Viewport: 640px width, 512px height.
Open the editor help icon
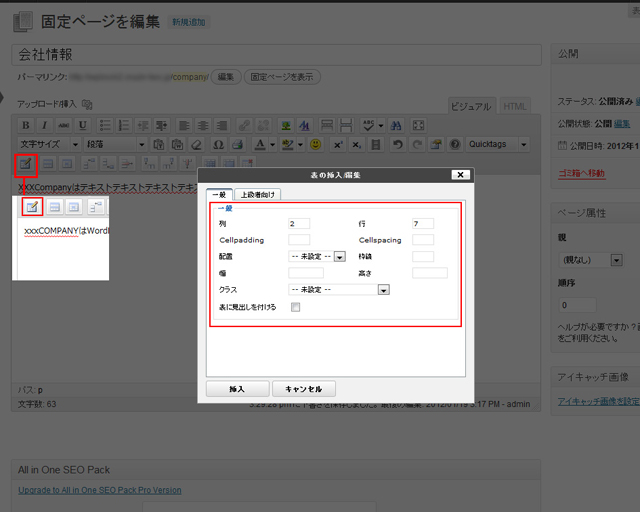[x=455, y=144]
